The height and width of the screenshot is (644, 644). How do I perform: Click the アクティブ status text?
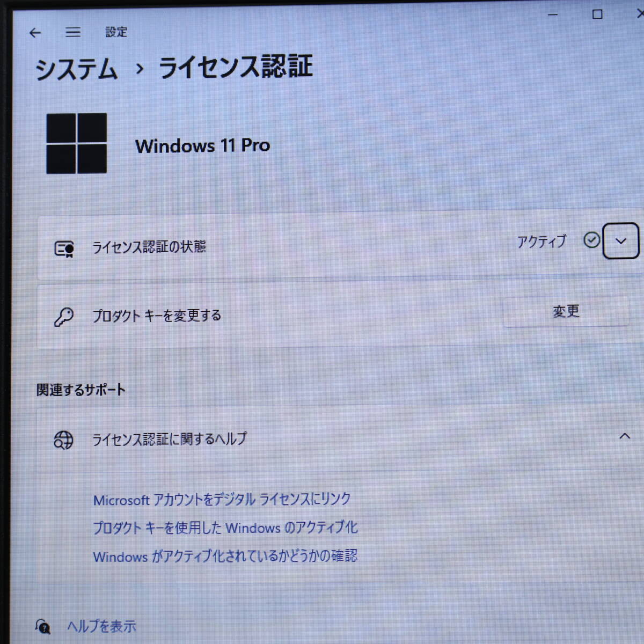click(x=541, y=241)
